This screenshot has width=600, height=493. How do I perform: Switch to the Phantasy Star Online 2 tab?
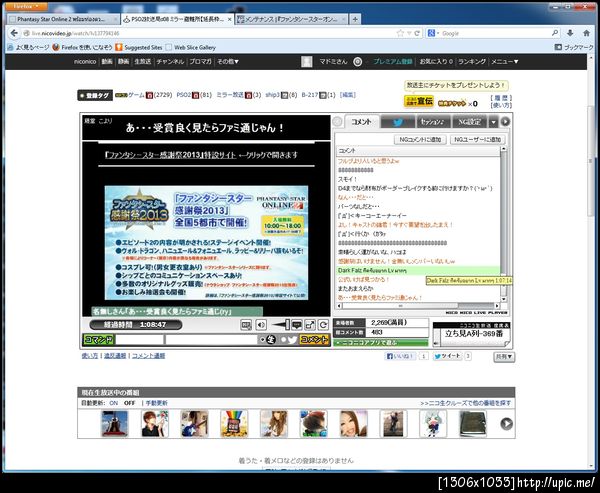point(63,19)
